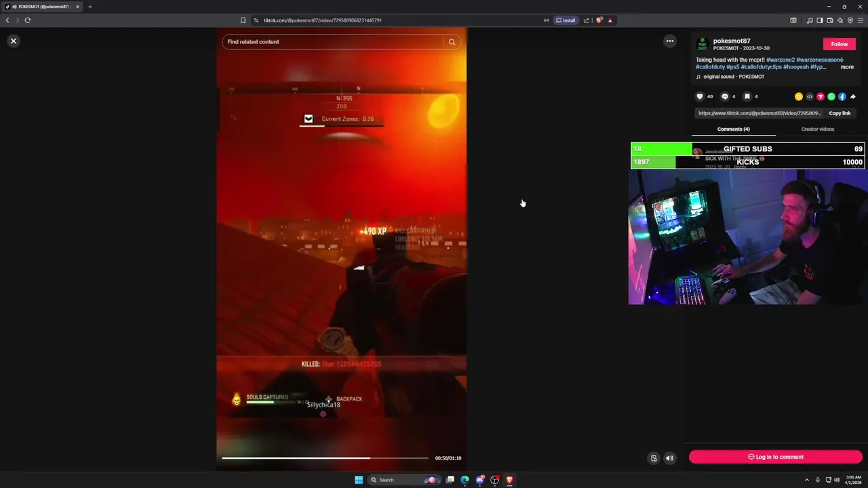Switch to the Creator videos tab
The image size is (868, 488).
[818, 129]
